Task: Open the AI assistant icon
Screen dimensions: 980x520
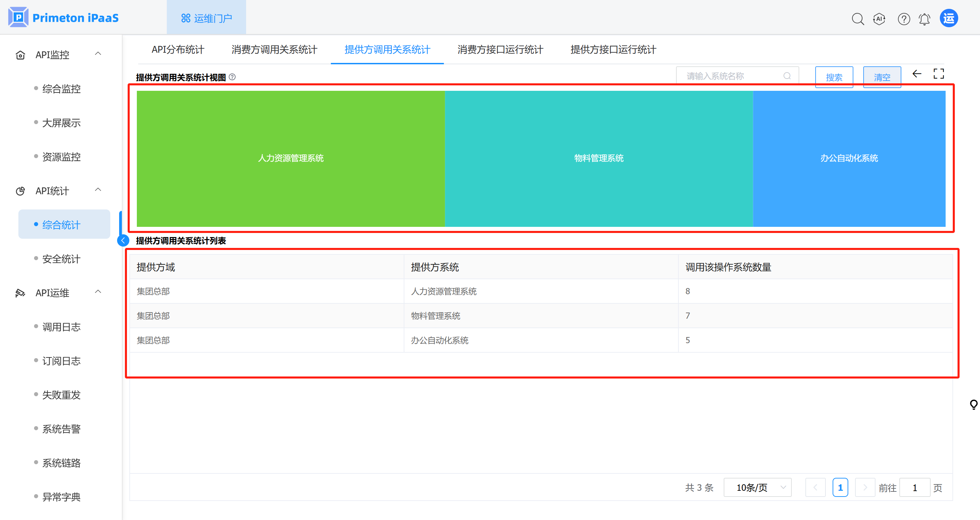Action: (x=879, y=19)
